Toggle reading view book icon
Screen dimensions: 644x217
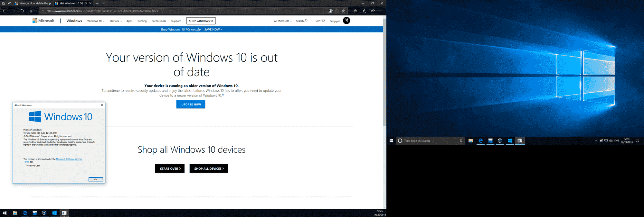pos(337,11)
